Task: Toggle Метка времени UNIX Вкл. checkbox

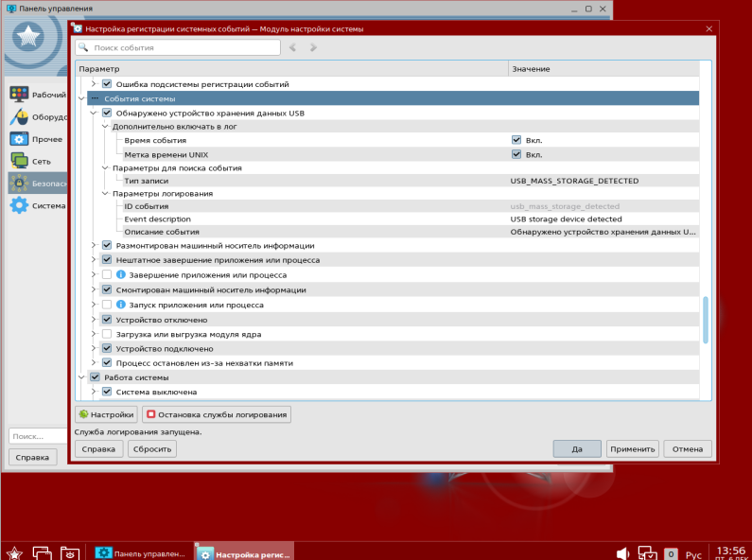Action: pyautogui.click(x=516, y=154)
